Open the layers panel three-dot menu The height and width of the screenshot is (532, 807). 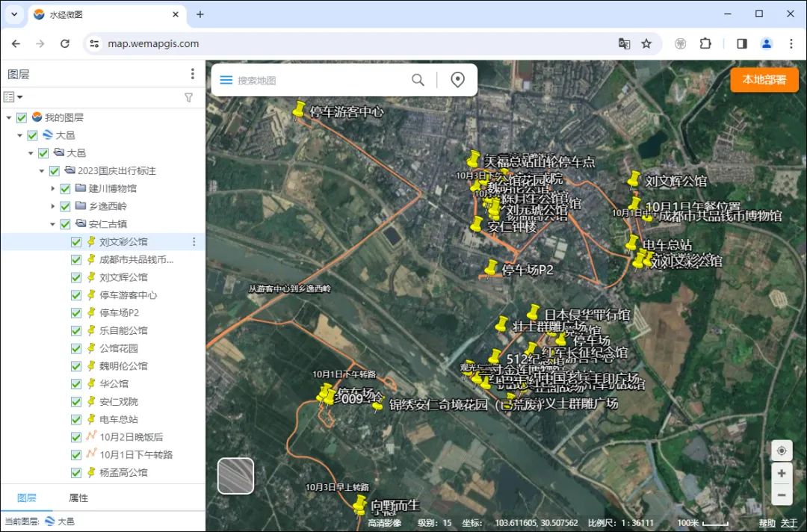click(x=192, y=74)
